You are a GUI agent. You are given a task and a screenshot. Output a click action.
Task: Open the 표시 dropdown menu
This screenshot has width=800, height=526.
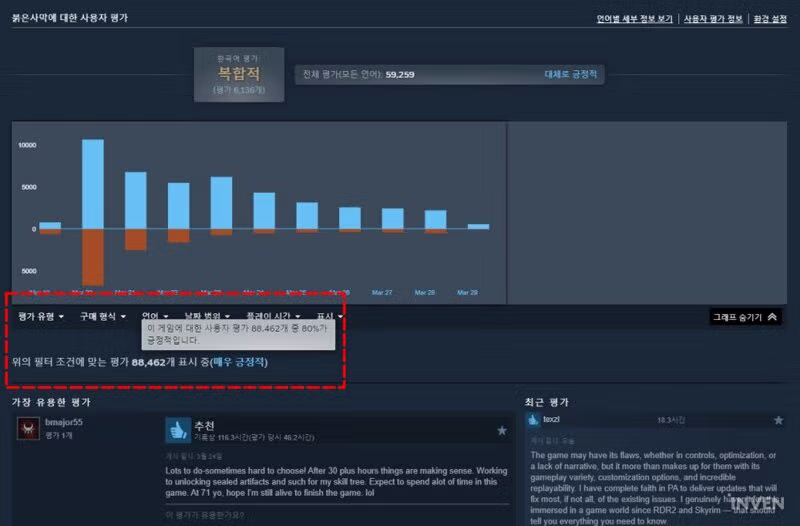[329, 317]
